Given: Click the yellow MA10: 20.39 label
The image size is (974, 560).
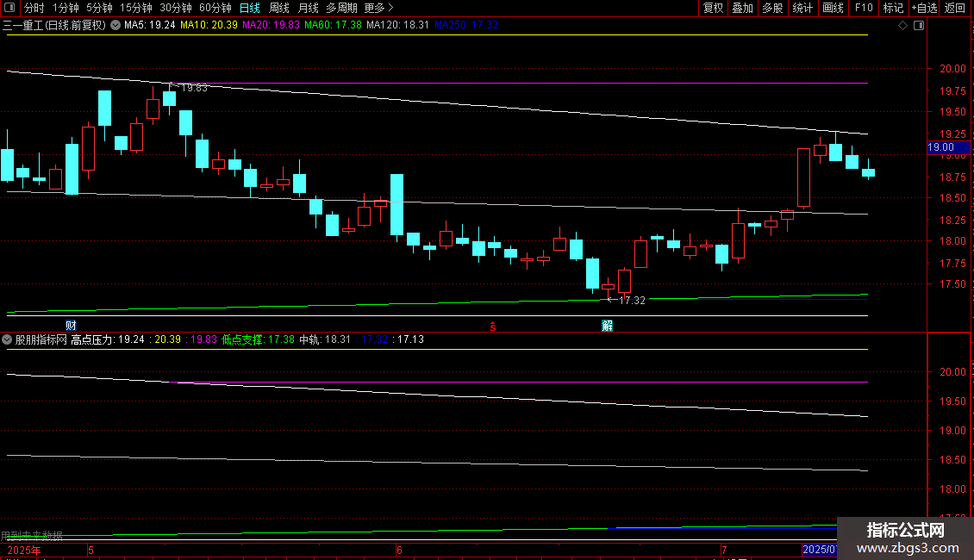Looking at the screenshot, I should coord(209,26).
